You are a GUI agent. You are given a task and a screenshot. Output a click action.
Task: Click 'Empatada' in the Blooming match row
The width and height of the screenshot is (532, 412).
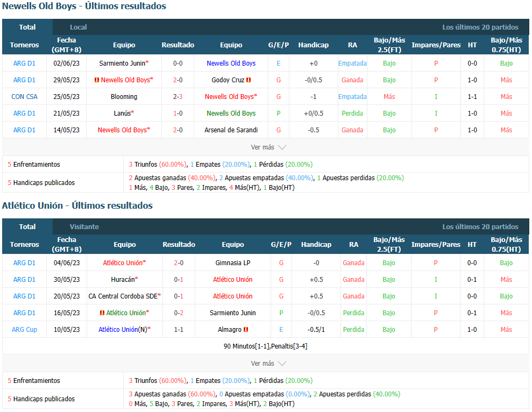coord(352,97)
